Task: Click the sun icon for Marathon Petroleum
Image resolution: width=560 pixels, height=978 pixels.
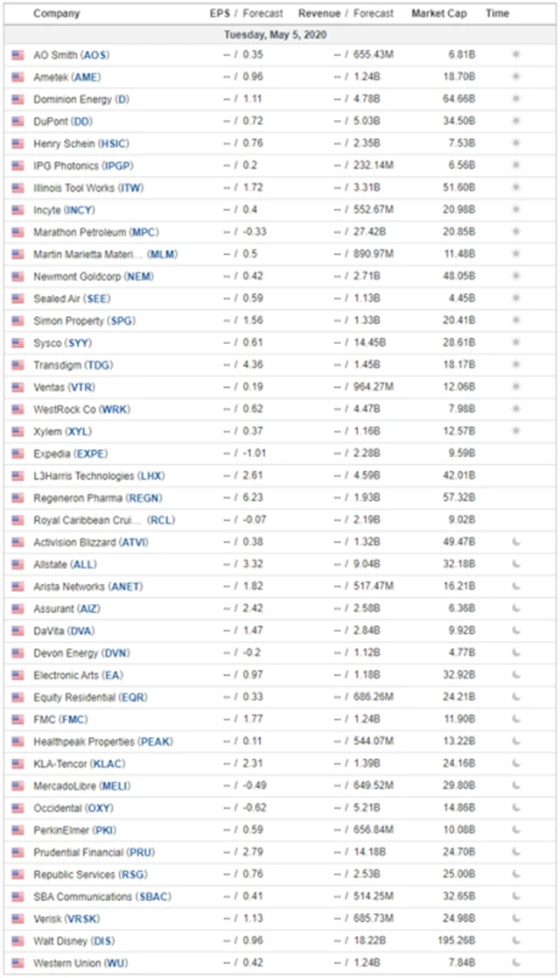Action: click(515, 232)
